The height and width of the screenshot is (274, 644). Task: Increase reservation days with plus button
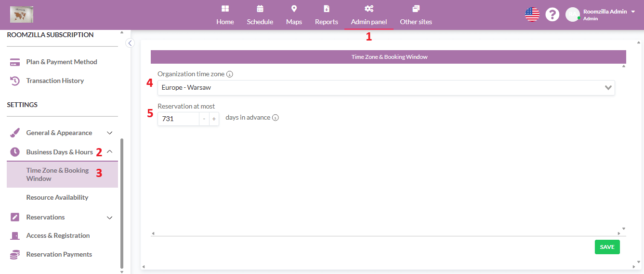pyautogui.click(x=214, y=119)
